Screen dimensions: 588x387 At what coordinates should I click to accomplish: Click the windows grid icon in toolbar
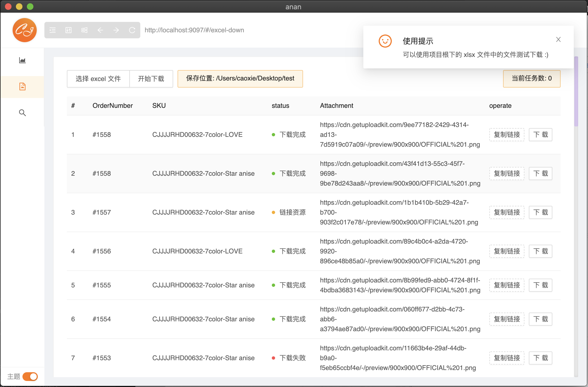coord(84,30)
